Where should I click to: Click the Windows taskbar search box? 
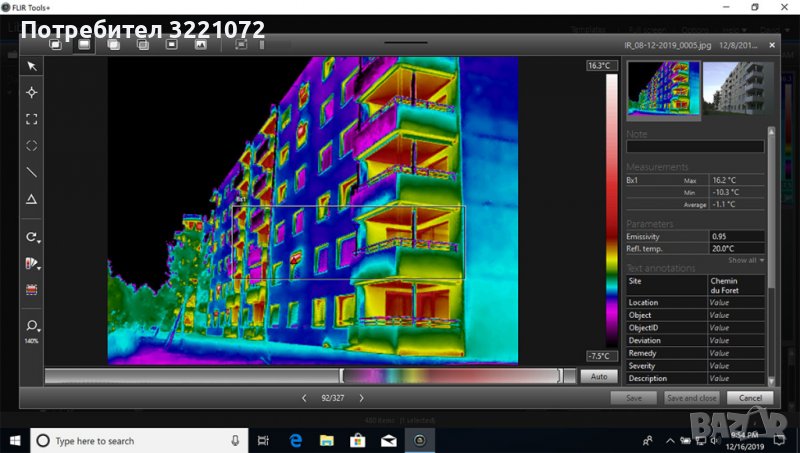click(x=135, y=440)
